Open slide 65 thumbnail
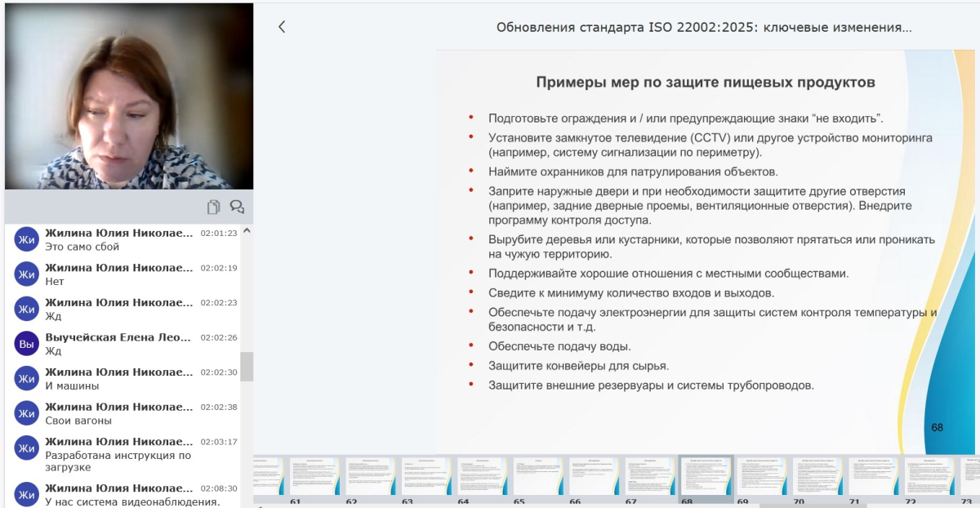This screenshot has height=508, width=980. tap(540, 475)
